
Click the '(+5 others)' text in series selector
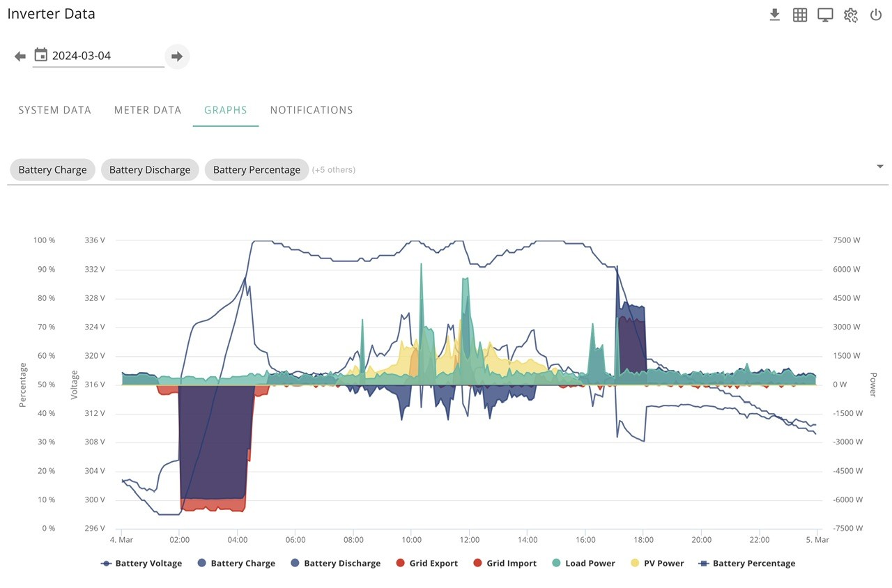click(x=334, y=169)
